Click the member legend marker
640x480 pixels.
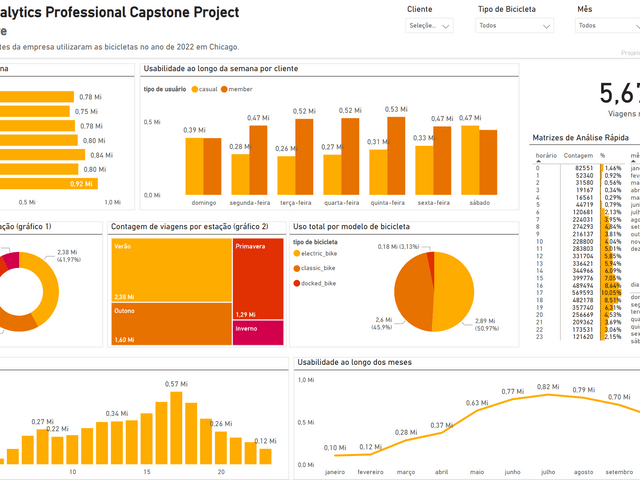tap(224, 89)
